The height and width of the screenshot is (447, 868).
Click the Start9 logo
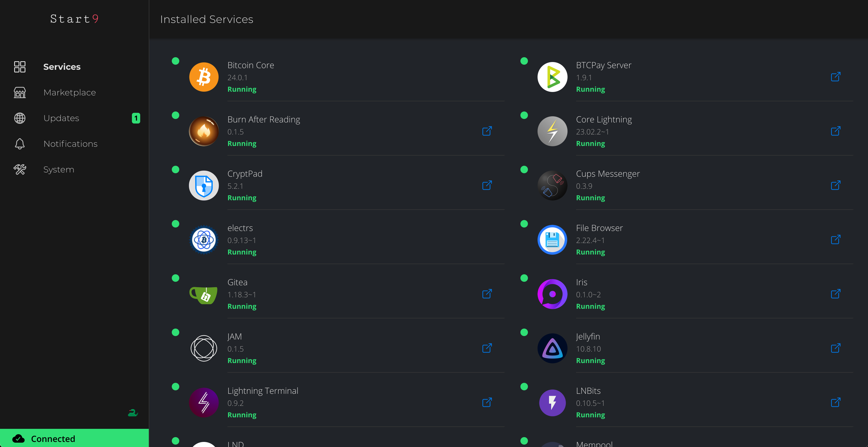point(74,19)
